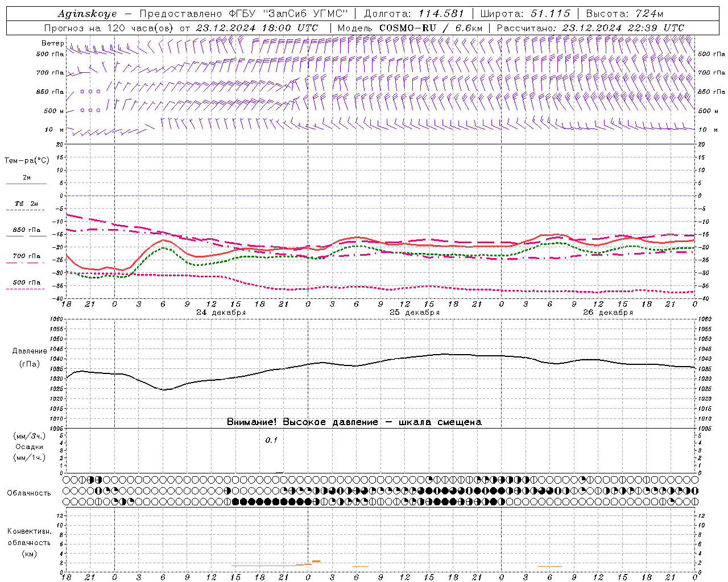
Task: Click the 'Облачность' cloudiness label
Action: [x=29, y=493]
